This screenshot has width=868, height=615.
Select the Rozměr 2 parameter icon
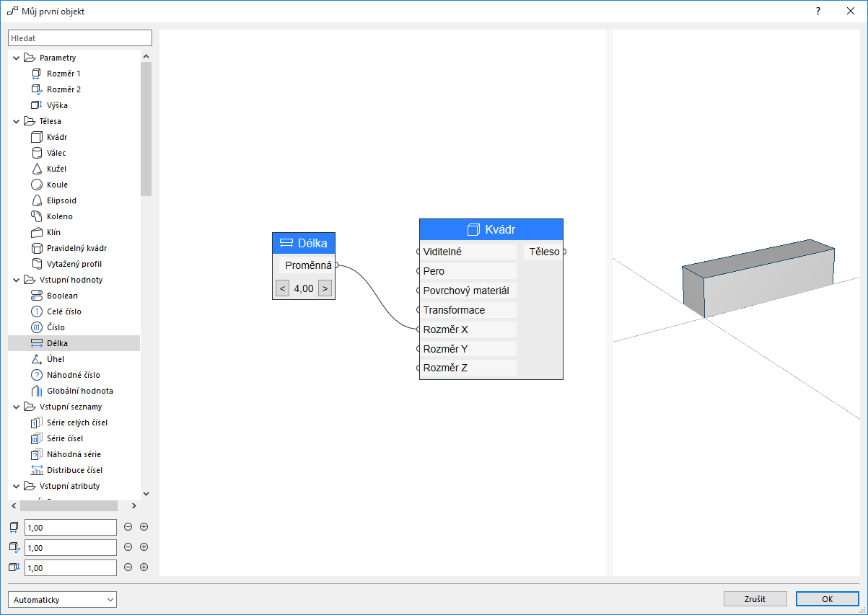click(37, 89)
